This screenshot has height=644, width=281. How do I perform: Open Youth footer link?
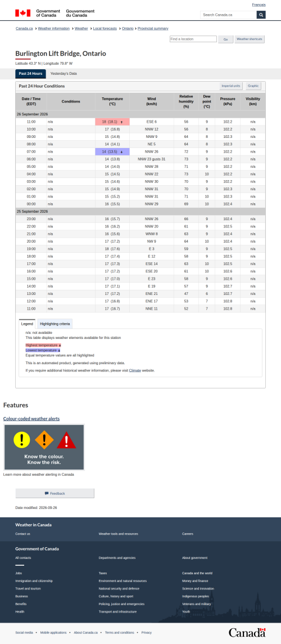pos(186,611)
